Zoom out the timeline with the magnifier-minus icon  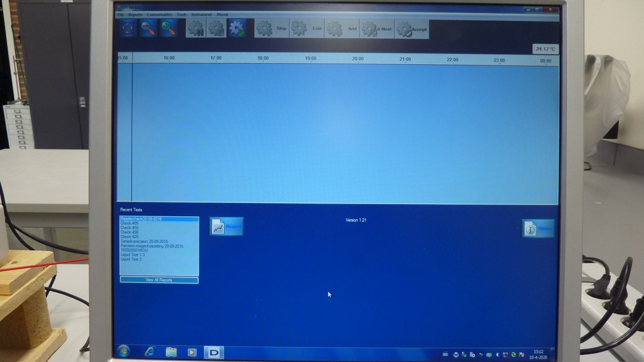tap(148, 28)
